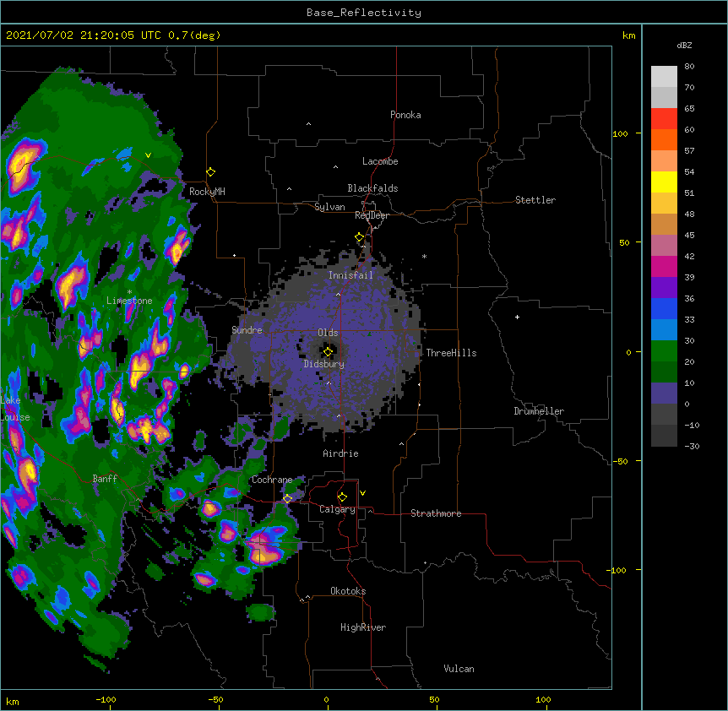Click the Sundre city label
Image resolution: width=728 pixels, height=711 pixels.
click(x=247, y=330)
